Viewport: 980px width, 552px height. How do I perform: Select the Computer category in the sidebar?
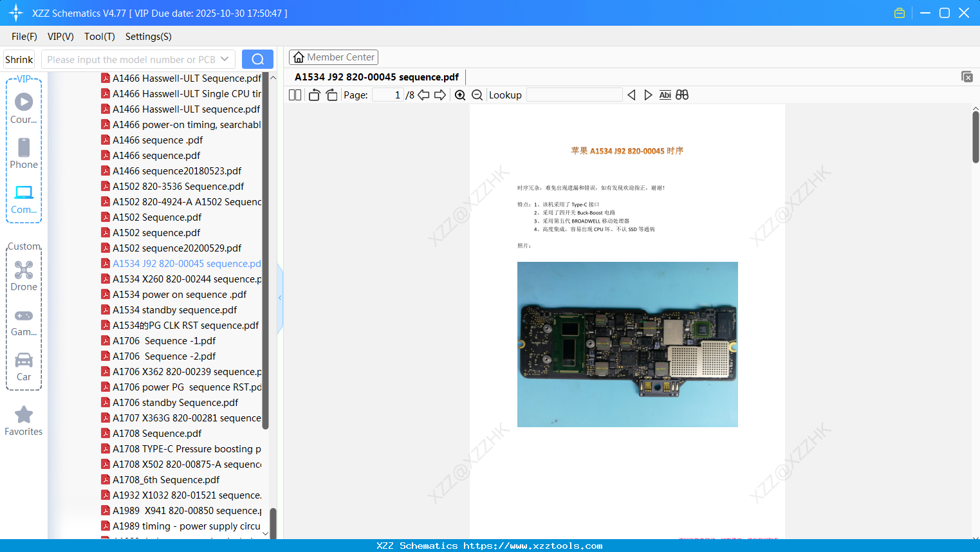pos(24,199)
